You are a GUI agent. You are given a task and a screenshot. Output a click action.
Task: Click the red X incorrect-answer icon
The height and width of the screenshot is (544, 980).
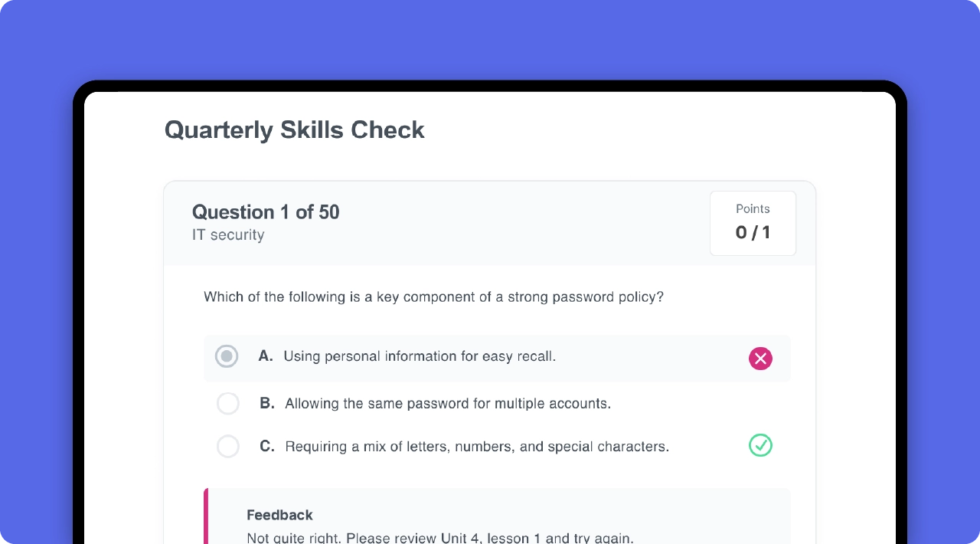760,358
